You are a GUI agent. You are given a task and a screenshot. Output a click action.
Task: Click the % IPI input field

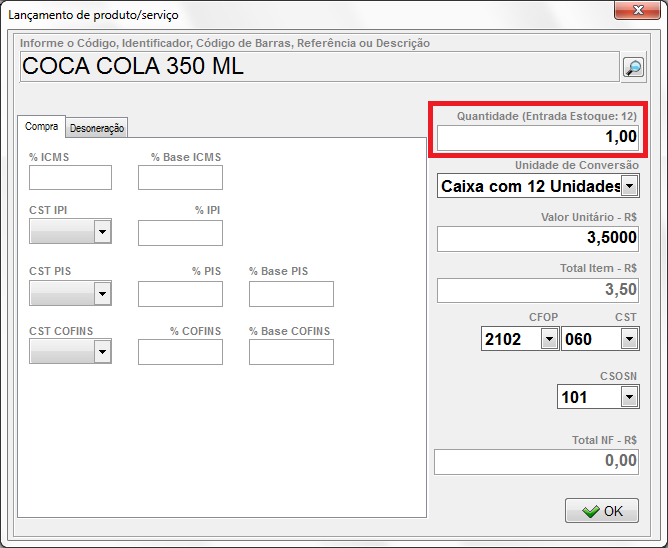click(180, 233)
